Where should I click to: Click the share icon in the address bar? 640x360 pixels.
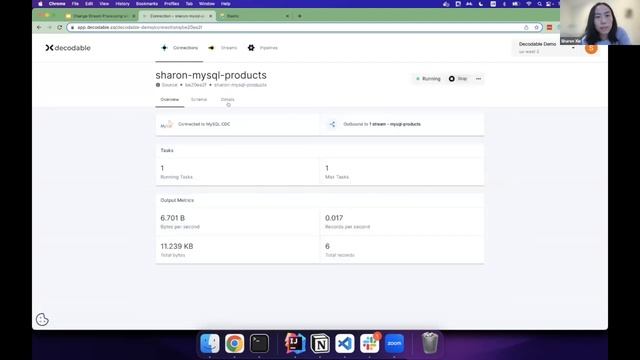pyautogui.click(x=526, y=27)
